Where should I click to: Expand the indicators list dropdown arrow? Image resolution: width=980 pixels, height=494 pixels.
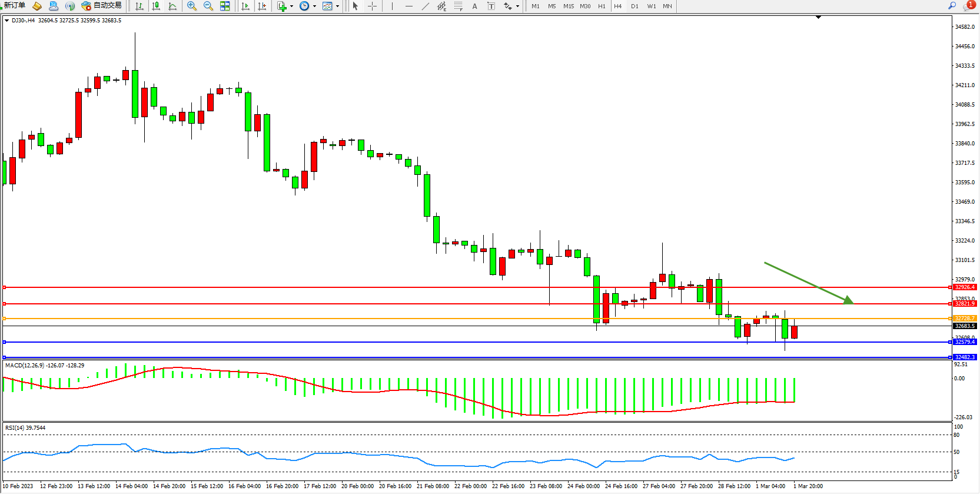click(291, 6)
